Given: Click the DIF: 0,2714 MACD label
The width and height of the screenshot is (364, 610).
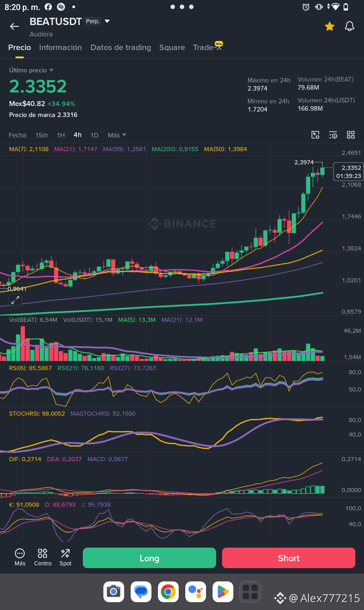Looking at the screenshot, I should pyautogui.click(x=25, y=459).
